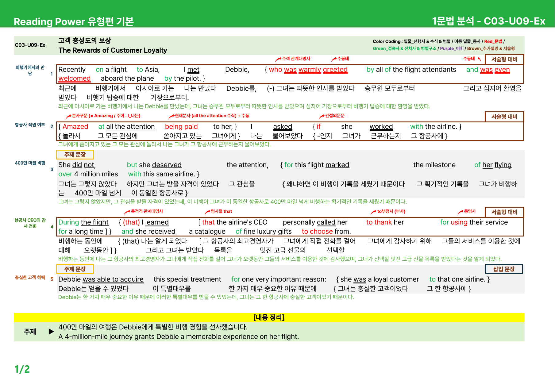Click the green translation line starting 'Debbie는 한 가지'
The image size is (555, 392).
[x=206, y=297]
